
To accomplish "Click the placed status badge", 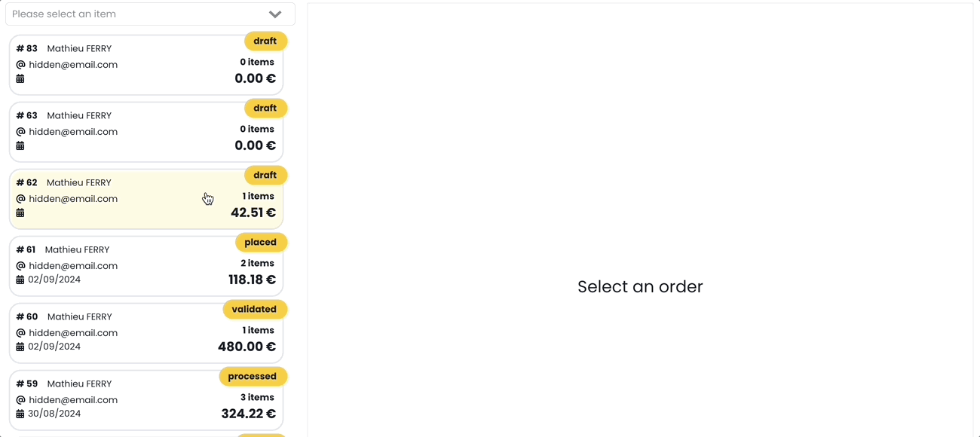I will coord(261,243).
